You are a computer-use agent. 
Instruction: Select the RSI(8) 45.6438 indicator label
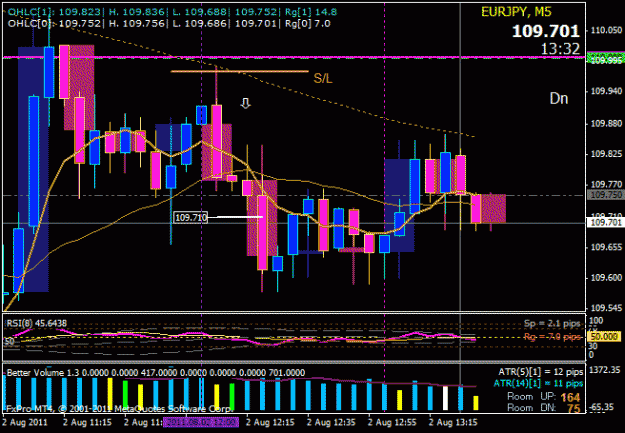[36, 323]
